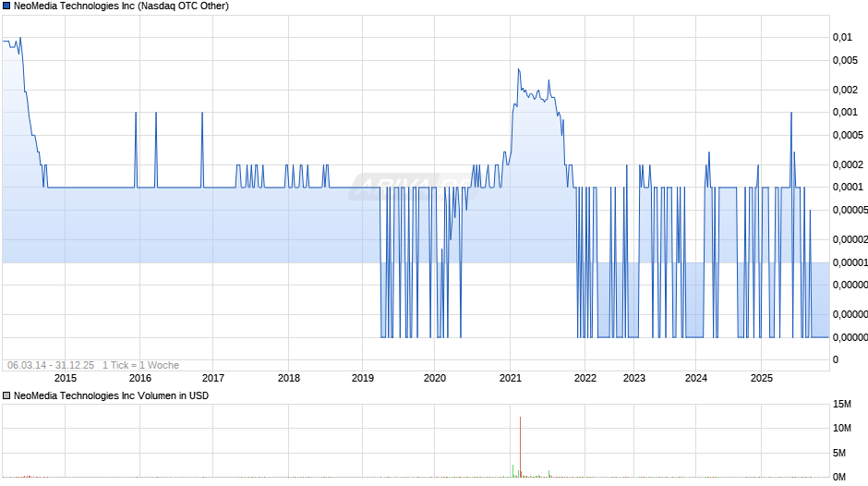Select the 2021 label on the time axis
Viewport: 868px width, 486px height.
(x=511, y=378)
